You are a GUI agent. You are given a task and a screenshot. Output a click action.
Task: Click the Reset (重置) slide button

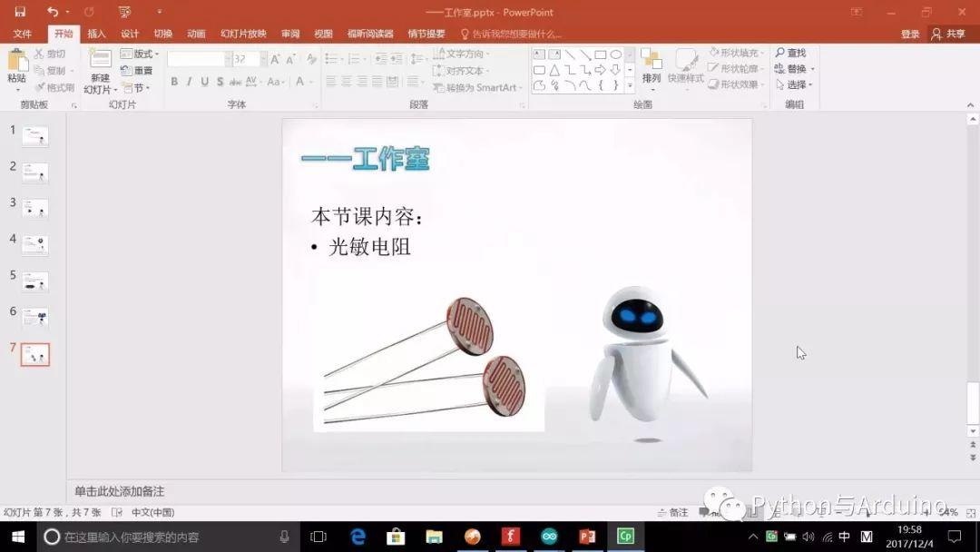[x=136, y=70]
